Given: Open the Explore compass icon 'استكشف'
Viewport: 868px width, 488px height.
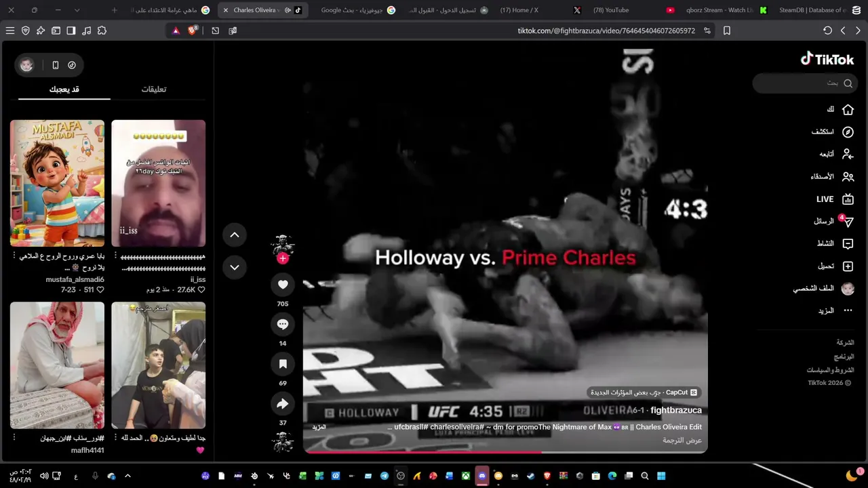Looking at the screenshot, I should click(848, 132).
